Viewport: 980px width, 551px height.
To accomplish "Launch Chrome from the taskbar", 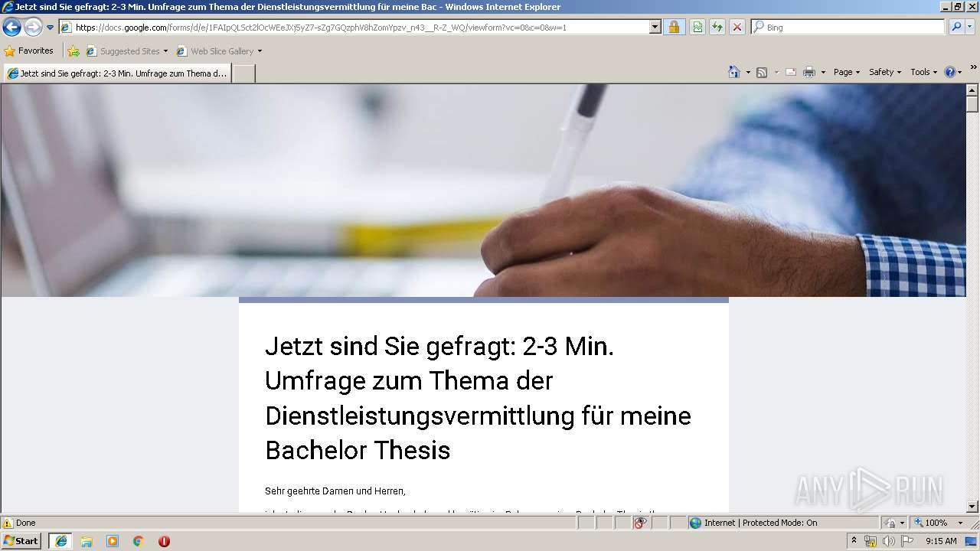I will click(x=139, y=541).
